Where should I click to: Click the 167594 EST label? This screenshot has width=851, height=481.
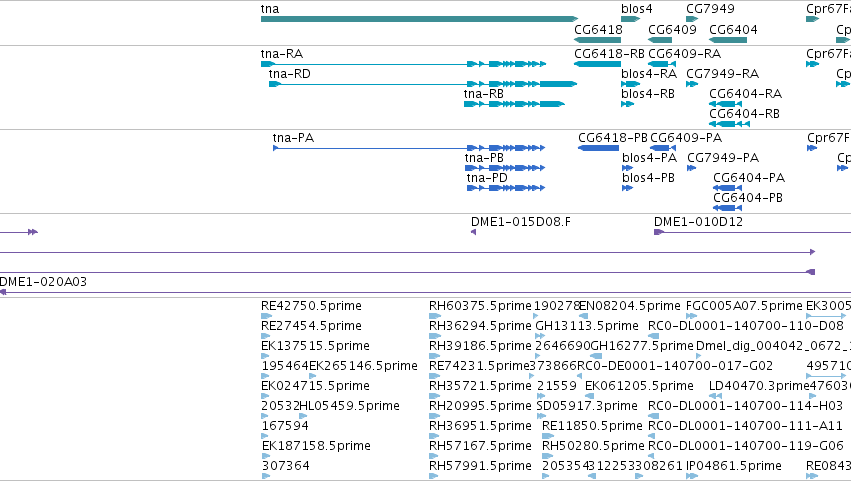click(x=285, y=426)
